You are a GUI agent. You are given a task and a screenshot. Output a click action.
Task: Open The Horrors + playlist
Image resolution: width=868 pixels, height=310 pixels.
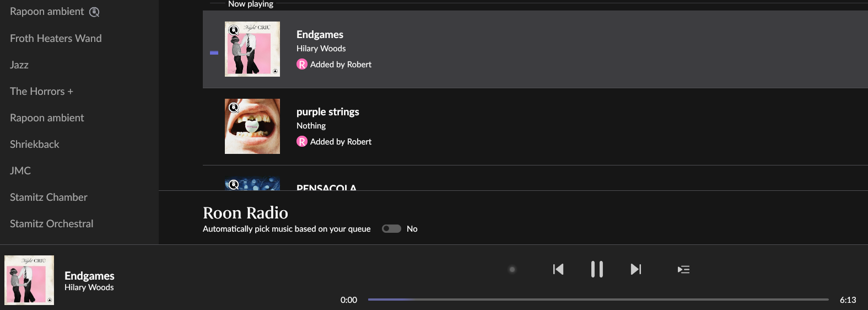pos(41,91)
